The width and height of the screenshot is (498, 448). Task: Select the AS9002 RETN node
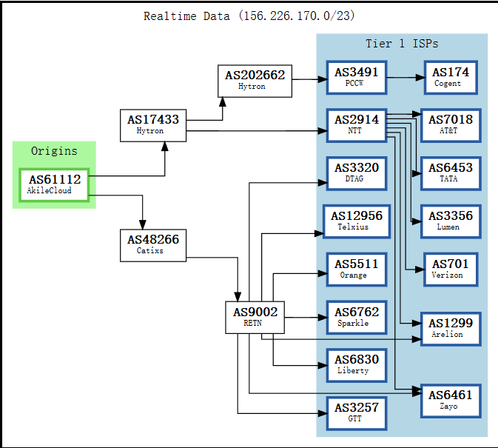255,317
